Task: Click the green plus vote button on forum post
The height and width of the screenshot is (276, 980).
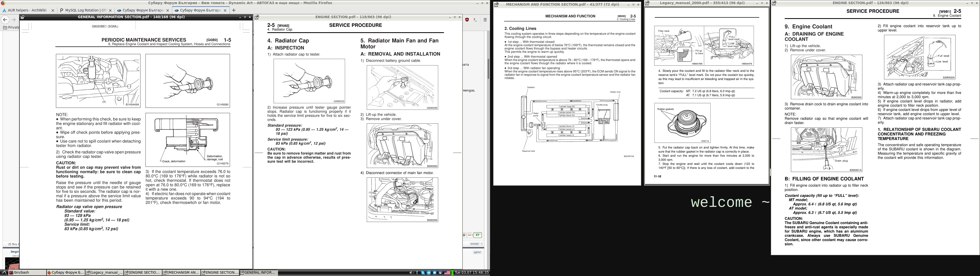Action: [x=464, y=235]
